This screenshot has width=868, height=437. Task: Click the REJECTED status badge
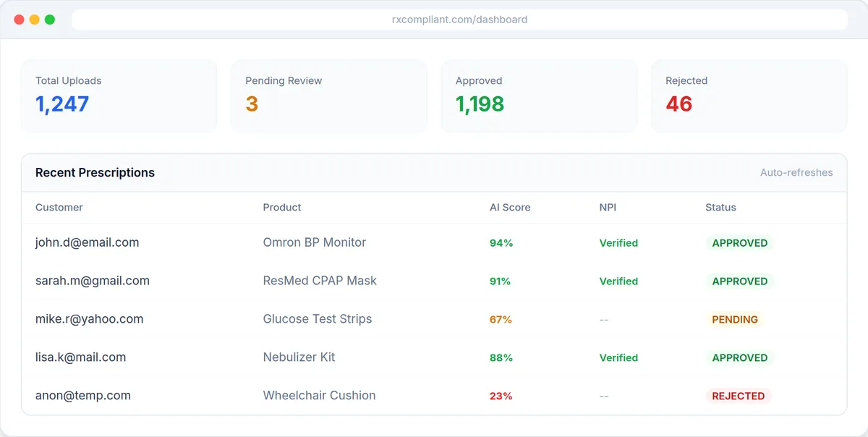(739, 396)
